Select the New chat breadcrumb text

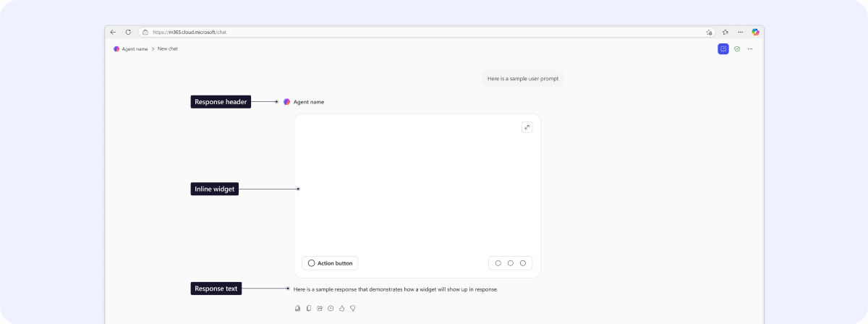pos(168,49)
